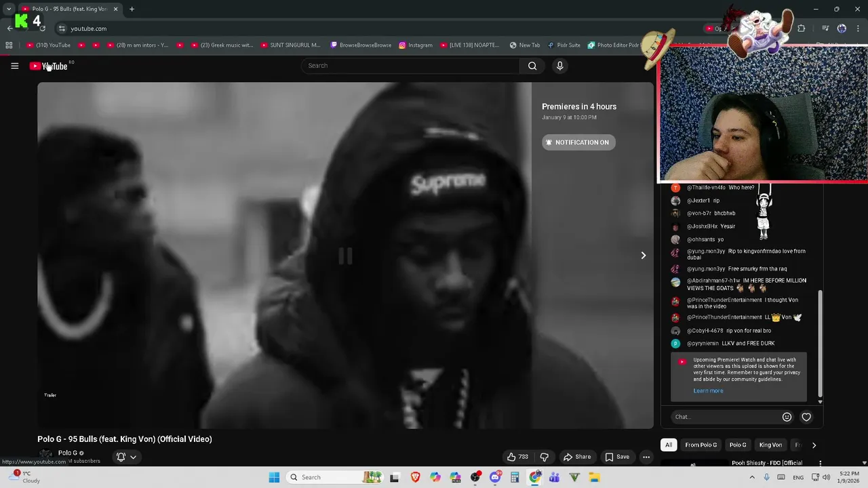Open options for Pooh Shiesty video
Screen dimensions: 868x488
point(820,464)
